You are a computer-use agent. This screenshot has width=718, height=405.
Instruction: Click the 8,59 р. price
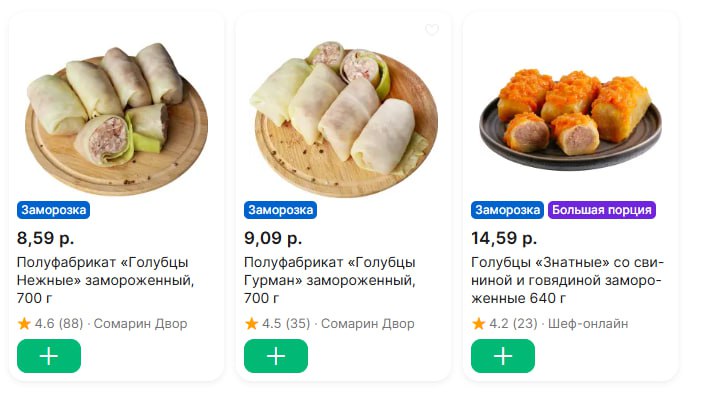click(45, 238)
